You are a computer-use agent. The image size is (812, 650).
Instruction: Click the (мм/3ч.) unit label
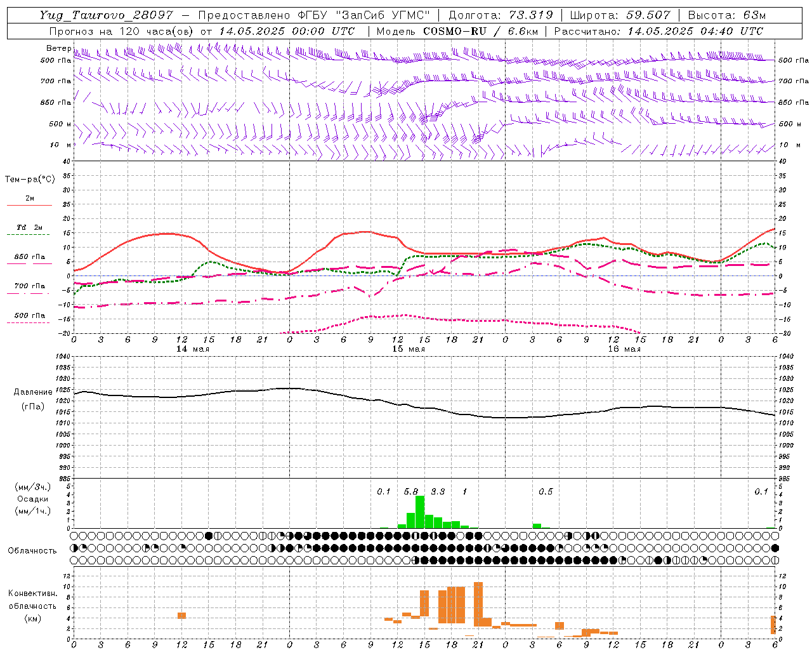(x=32, y=487)
